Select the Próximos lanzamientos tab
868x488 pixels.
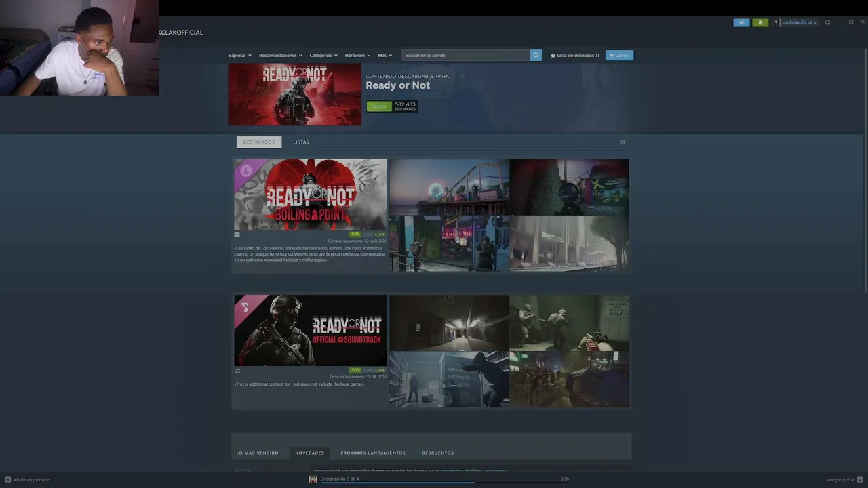click(373, 453)
